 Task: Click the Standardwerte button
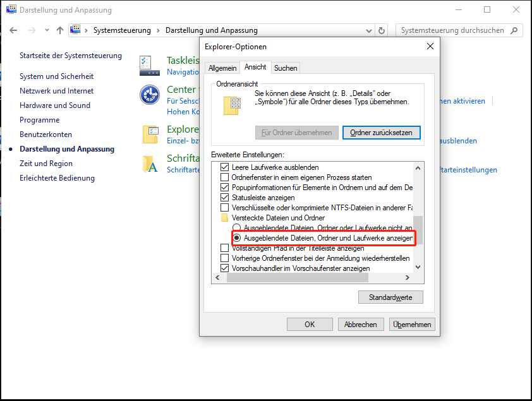pyautogui.click(x=390, y=297)
